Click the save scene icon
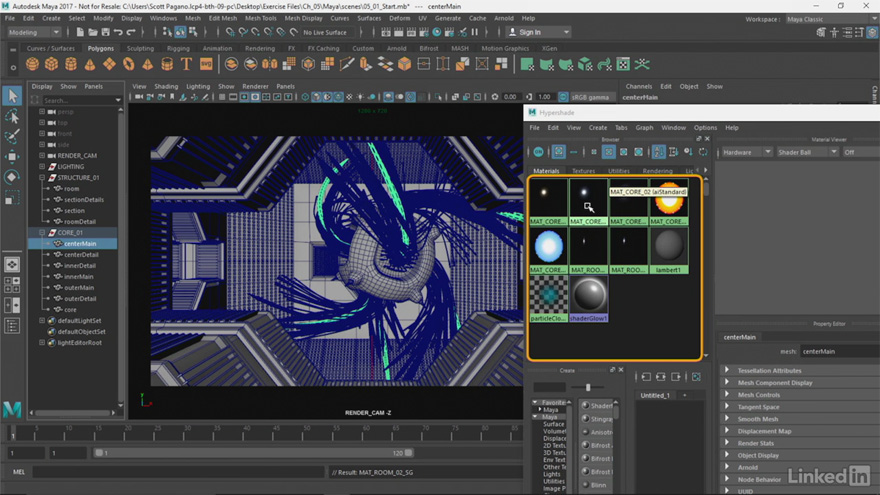Screen dimensions: 880x495 click(x=105, y=32)
